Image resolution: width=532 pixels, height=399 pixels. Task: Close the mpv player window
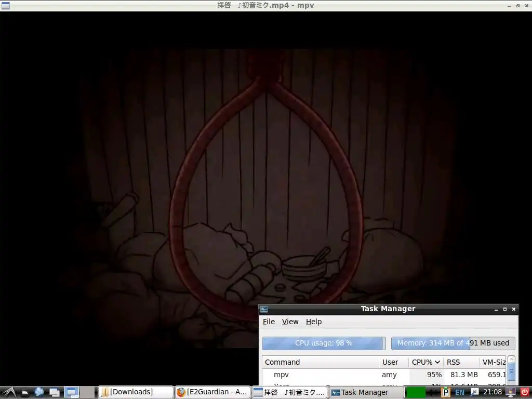tap(527, 6)
